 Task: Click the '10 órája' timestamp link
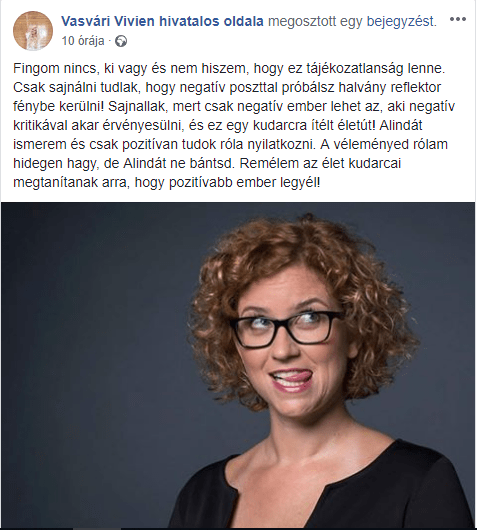coord(83,41)
